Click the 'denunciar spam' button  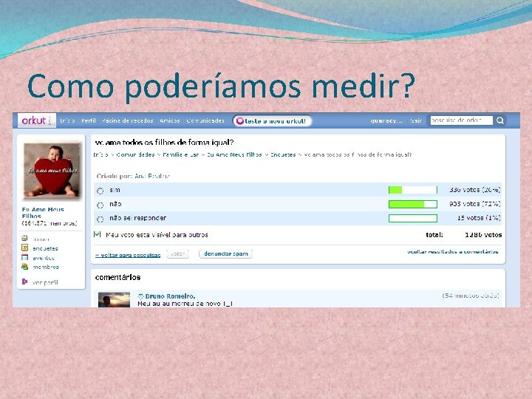(x=225, y=253)
